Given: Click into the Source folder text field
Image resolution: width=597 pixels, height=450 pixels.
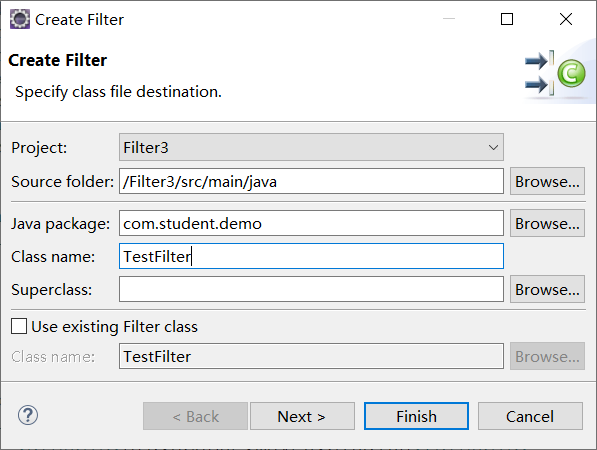Looking at the screenshot, I should 311,181.
